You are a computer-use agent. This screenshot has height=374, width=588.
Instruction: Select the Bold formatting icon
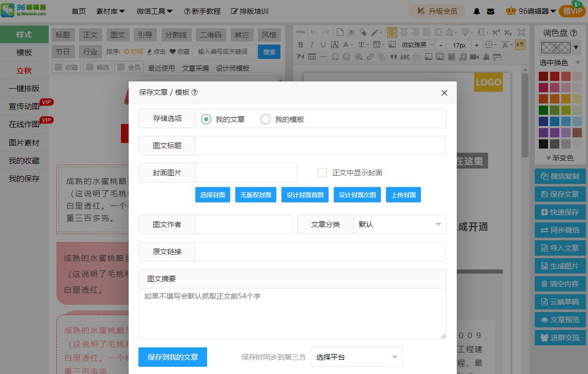pyautogui.click(x=300, y=45)
